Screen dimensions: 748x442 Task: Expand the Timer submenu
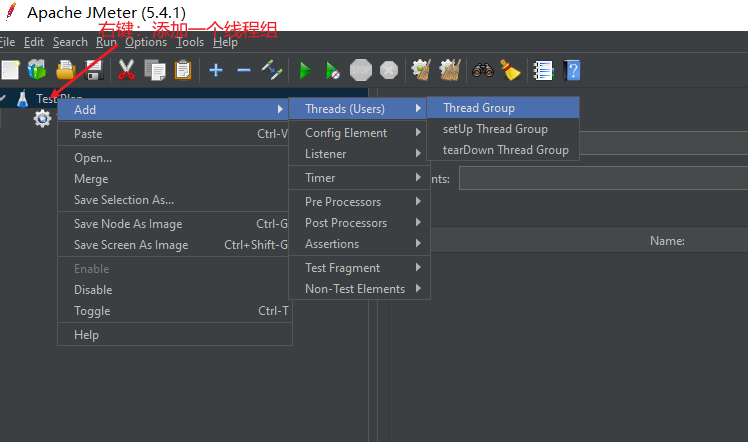[359, 177]
